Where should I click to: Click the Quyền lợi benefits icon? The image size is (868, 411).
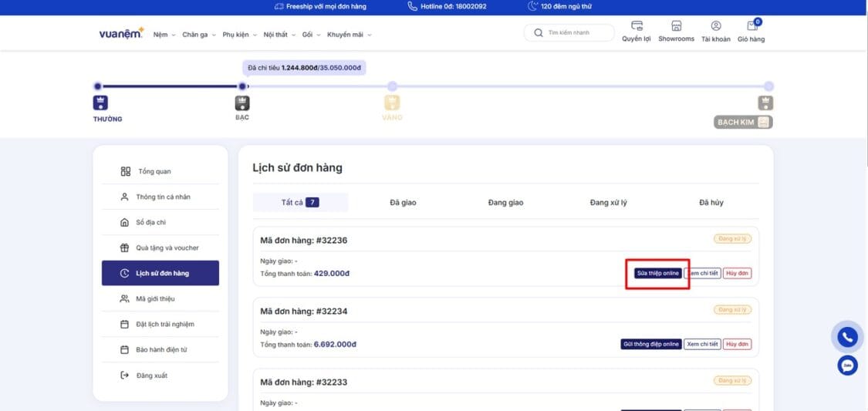637,27
